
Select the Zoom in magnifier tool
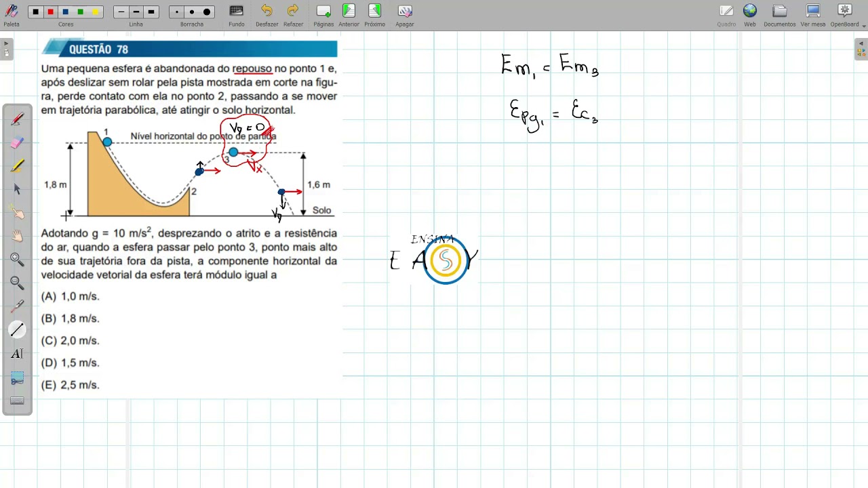point(17,260)
